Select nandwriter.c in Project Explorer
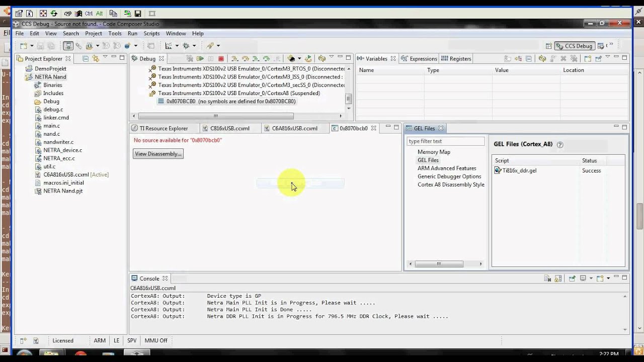 click(x=58, y=142)
